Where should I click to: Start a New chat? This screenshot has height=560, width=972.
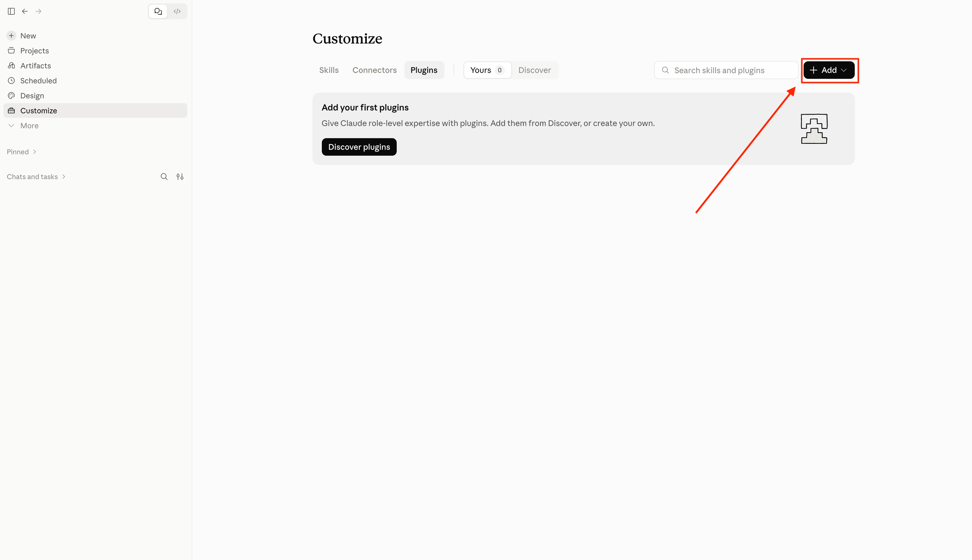point(96,36)
